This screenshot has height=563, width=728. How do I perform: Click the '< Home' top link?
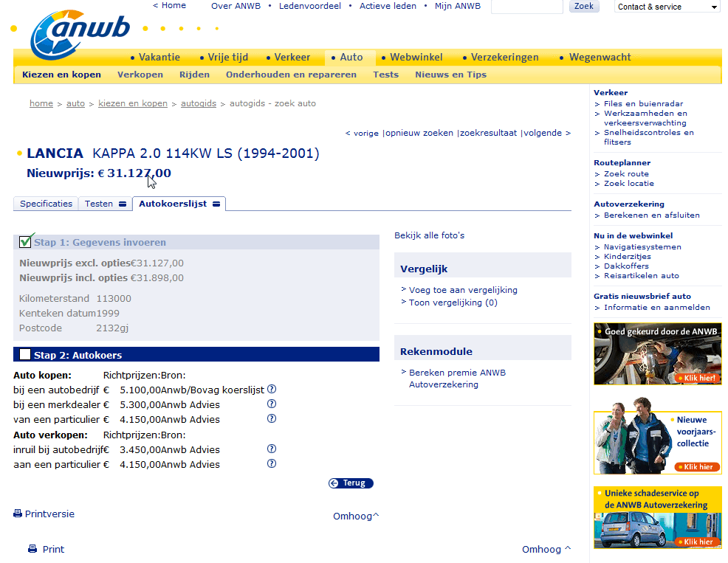tap(170, 6)
